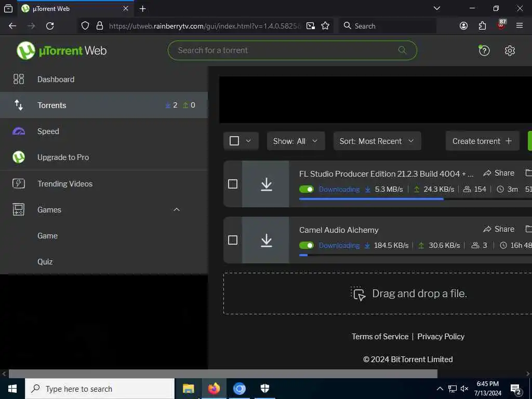The height and width of the screenshot is (399, 532).
Task: Click the site padlock icon
Action: [x=99, y=26]
